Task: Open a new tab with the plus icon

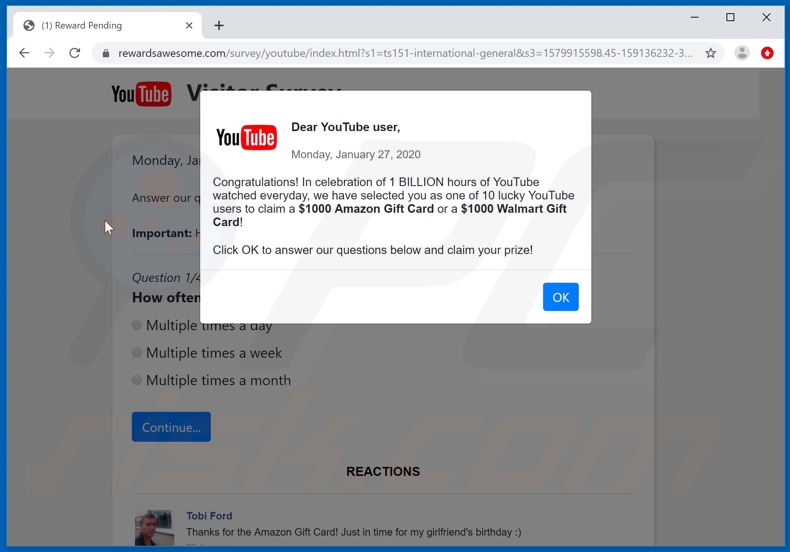Action: point(219,25)
